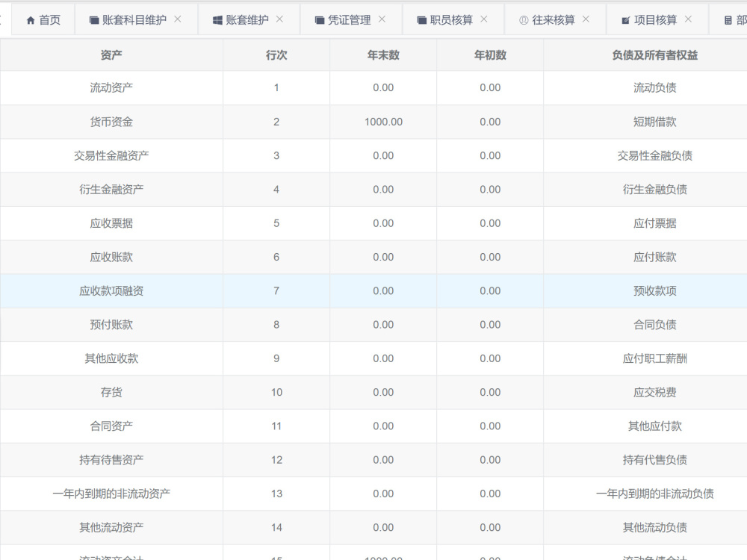Switch to the 账套维护 tab
Image resolution: width=747 pixels, height=560 pixels.
click(248, 20)
